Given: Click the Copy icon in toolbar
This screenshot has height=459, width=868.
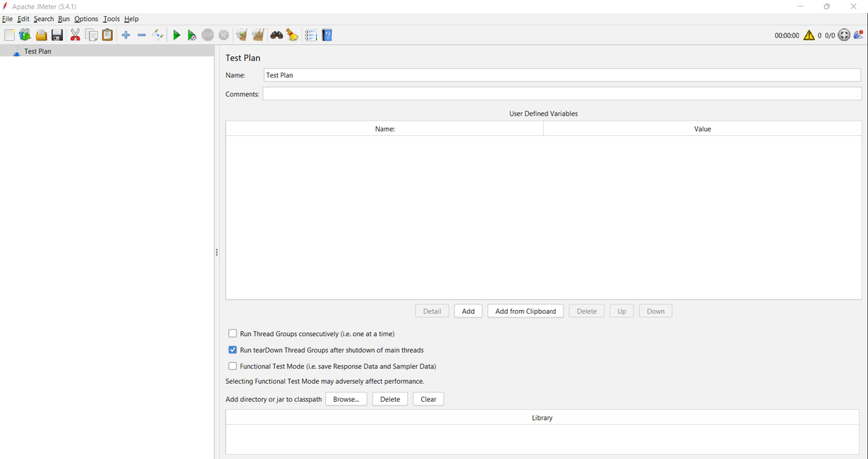Looking at the screenshot, I should tap(91, 35).
